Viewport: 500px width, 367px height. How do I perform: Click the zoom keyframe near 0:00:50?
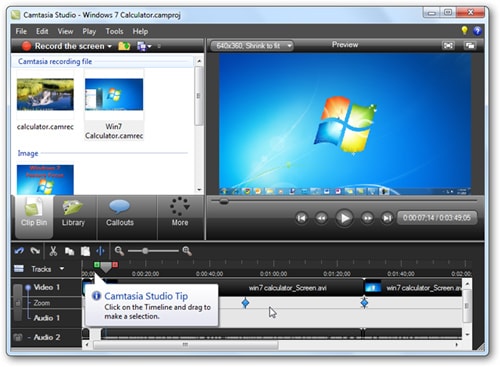pos(245,303)
